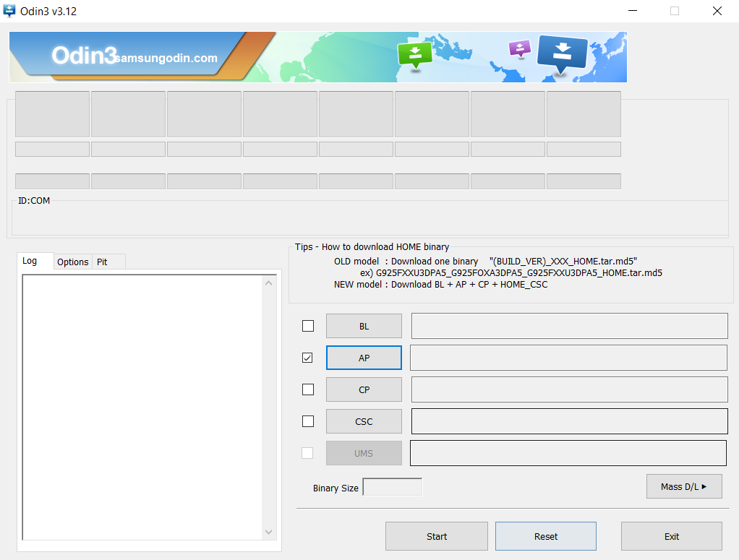Screen dimensions: 739x560
Task: Click the CSC file button
Action: tap(364, 421)
